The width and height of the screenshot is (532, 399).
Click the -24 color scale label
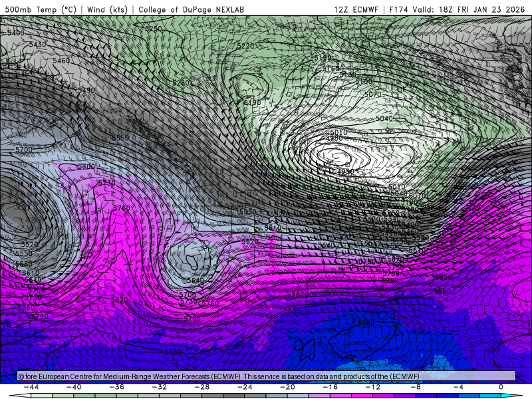pos(245,387)
